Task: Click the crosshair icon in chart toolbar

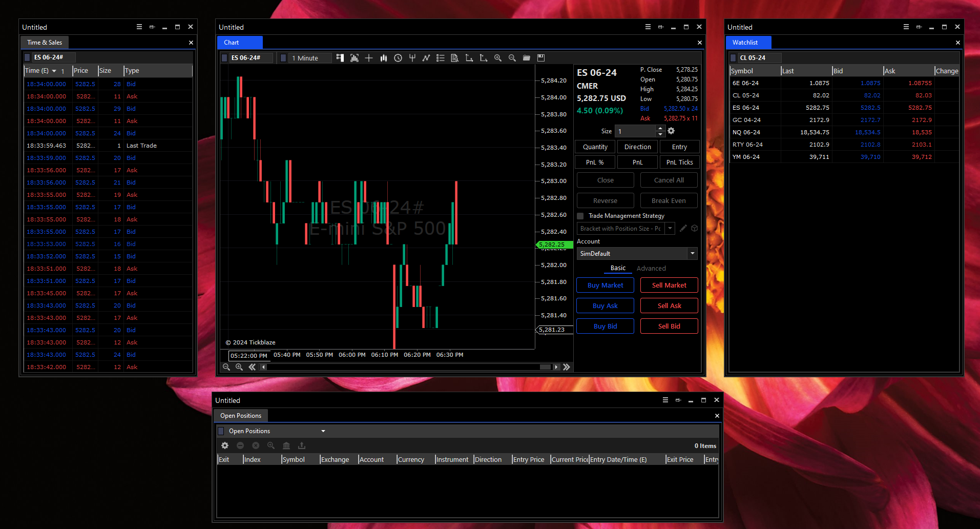Action: [x=369, y=58]
